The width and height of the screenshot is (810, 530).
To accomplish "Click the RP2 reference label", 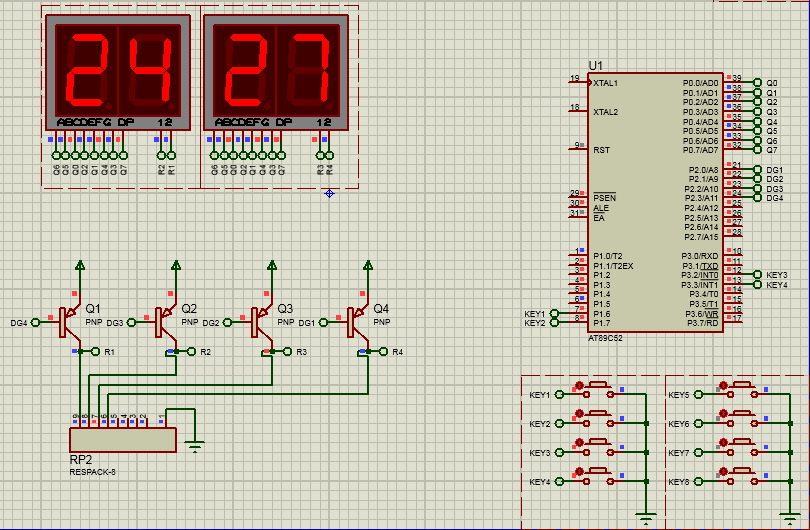I will click(81, 460).
